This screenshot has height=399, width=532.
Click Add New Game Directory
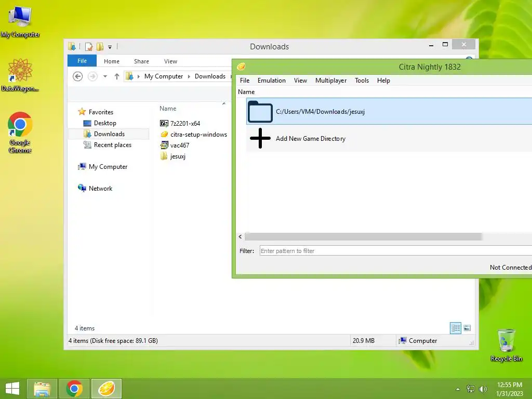311,138
